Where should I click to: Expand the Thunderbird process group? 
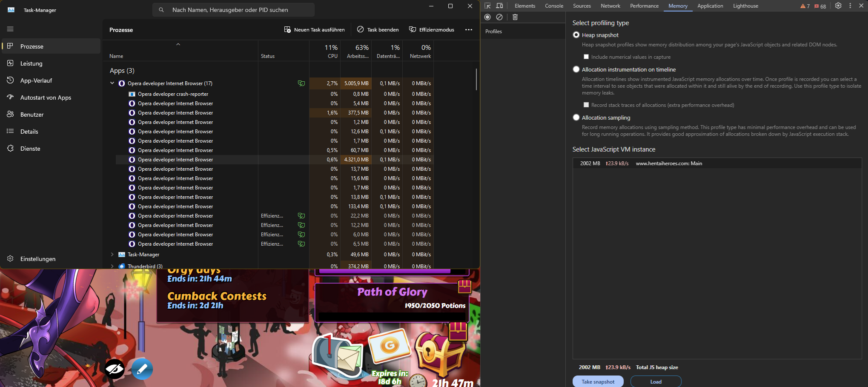(x=112, y=266)
